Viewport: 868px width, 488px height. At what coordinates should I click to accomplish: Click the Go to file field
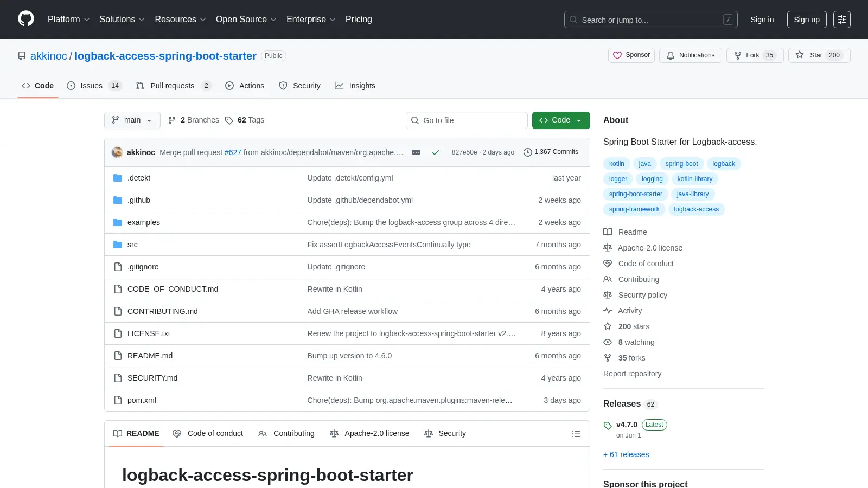click(x=467, y=120)
